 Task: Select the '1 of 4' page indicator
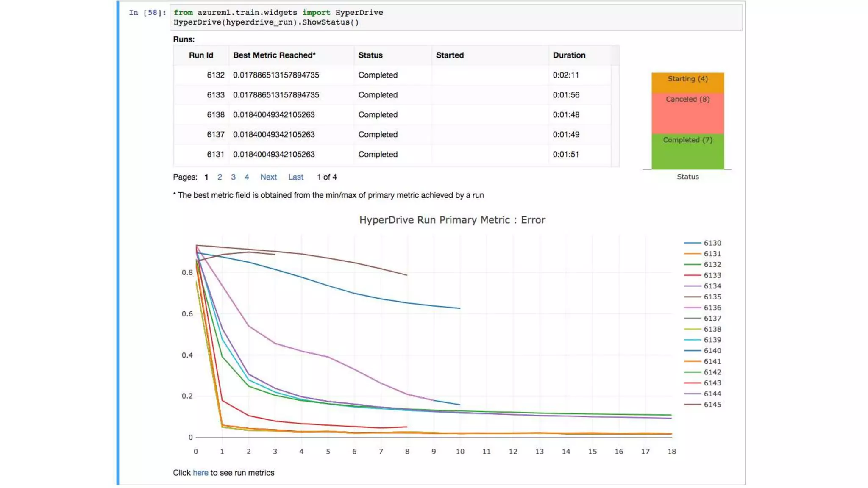tap(327, 177)
